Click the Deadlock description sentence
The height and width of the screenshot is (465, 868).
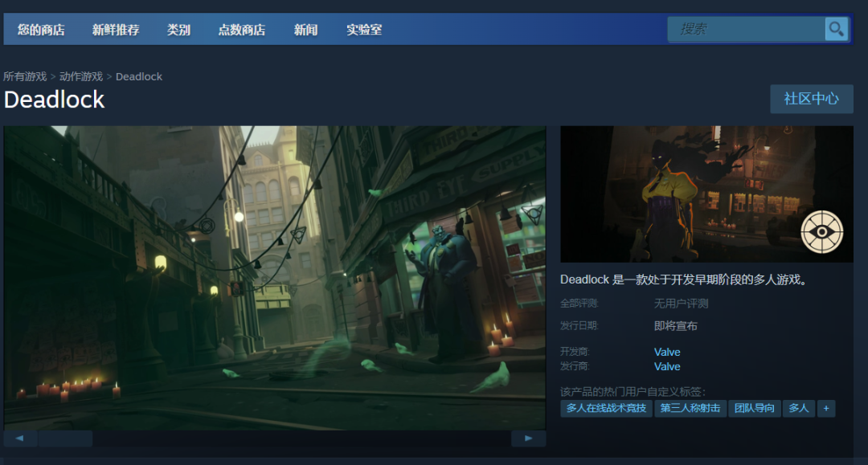684,279
